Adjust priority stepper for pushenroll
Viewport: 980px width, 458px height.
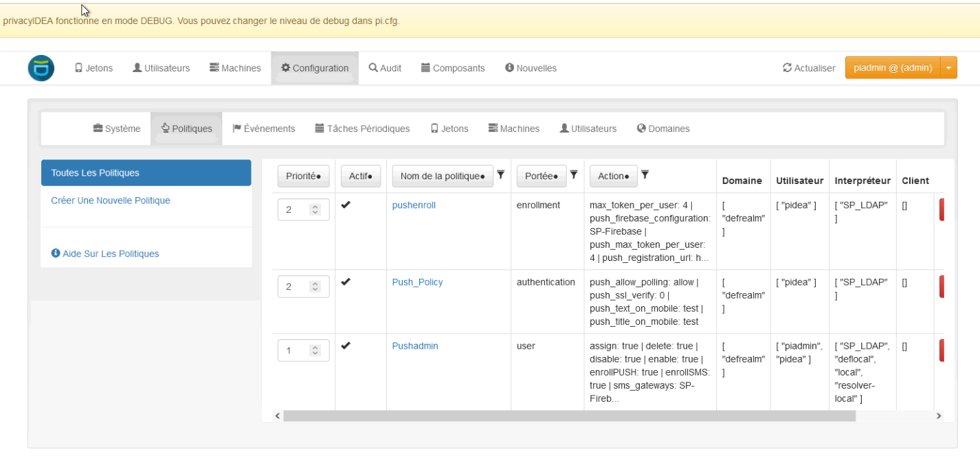(x=315, y=210)
